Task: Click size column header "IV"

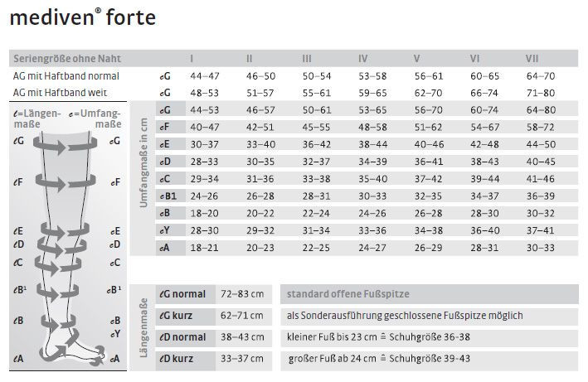Action: tap(362, 59)
